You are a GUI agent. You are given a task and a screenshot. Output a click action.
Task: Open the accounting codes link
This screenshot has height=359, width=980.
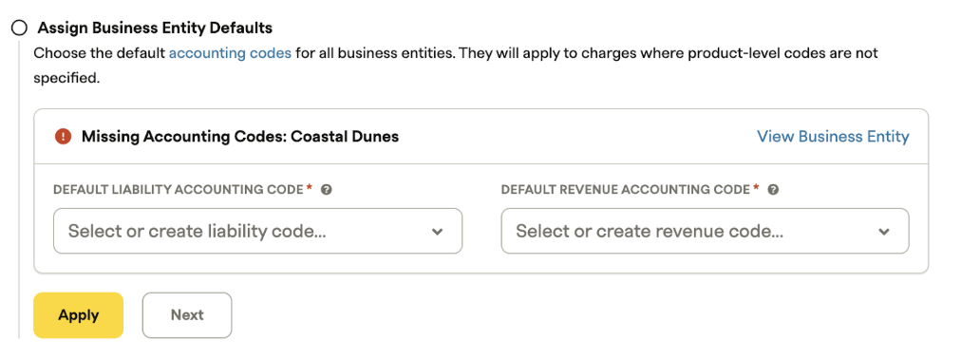coord(230,53)
